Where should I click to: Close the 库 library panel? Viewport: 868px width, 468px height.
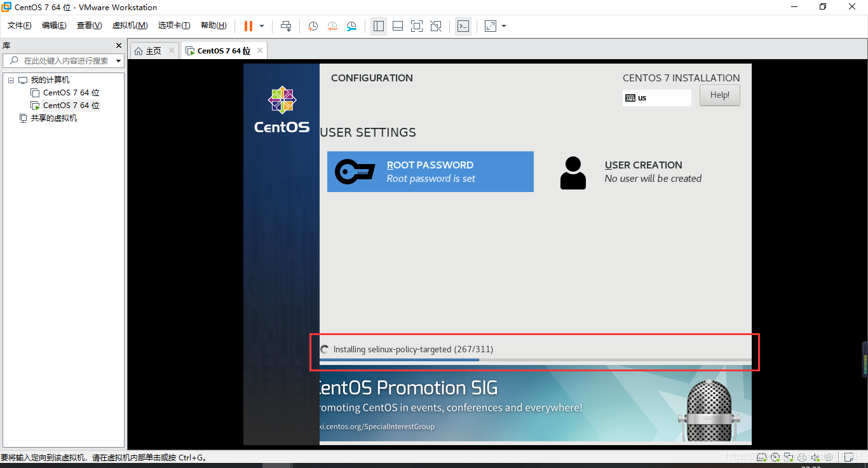[118, 46]
